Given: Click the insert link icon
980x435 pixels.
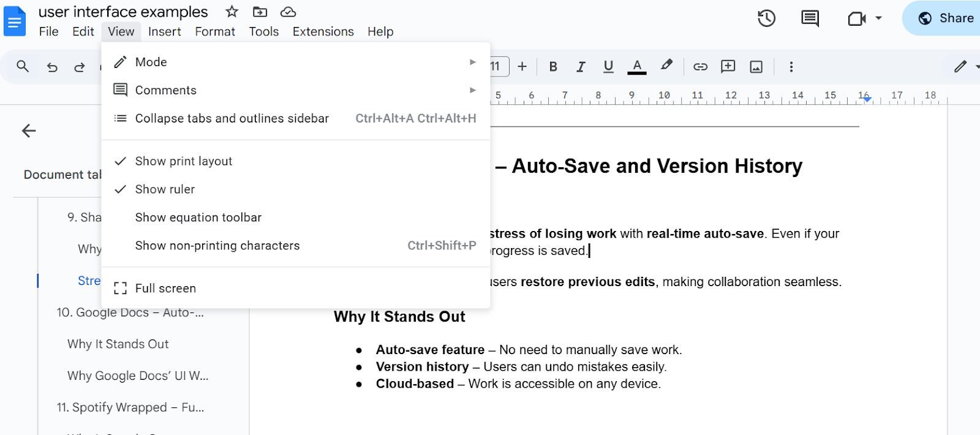Looking at the screenshot, I should [x=700, y=67].
